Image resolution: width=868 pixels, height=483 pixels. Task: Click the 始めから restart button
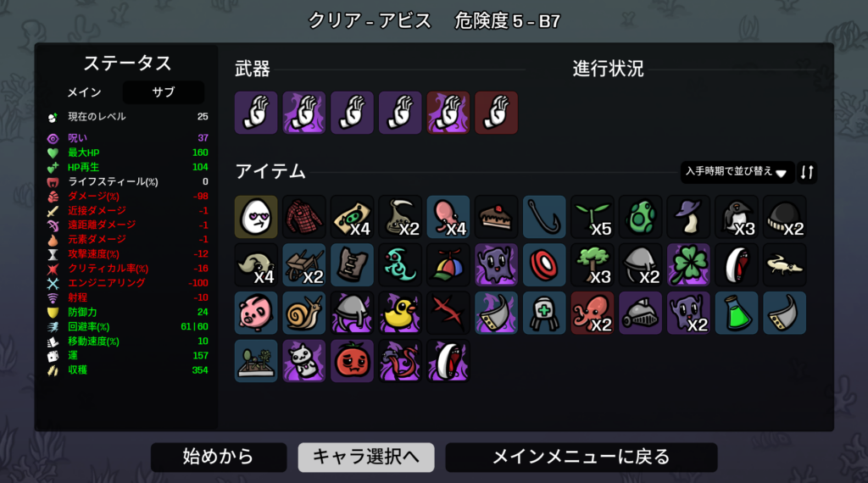219,457
